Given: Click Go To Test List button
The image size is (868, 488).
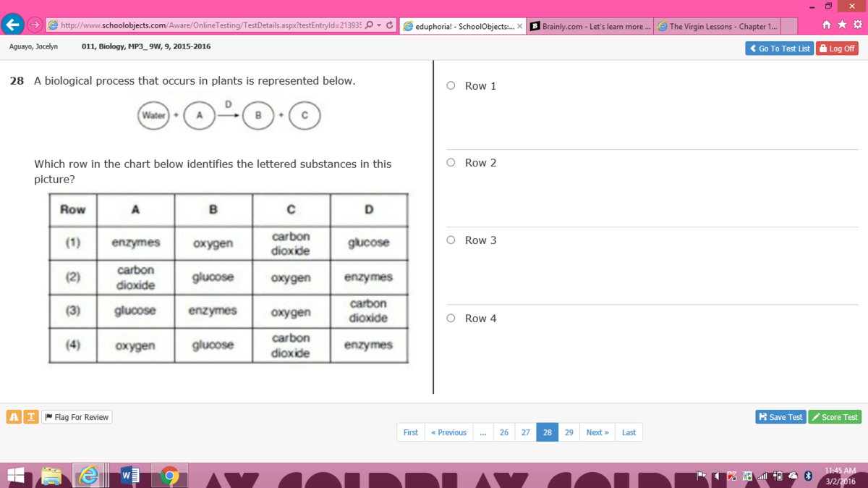Looking at the screenshot, I should pyautogui.click(x=780, y=49).
